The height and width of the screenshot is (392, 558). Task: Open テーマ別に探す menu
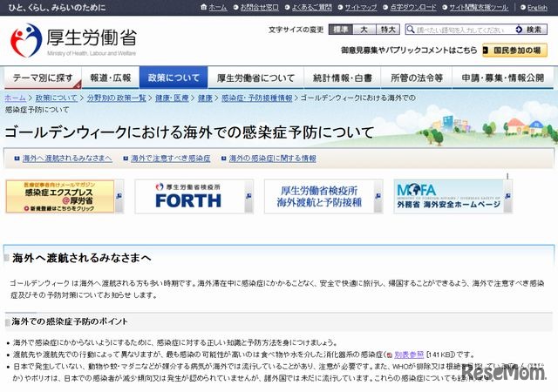43,78
